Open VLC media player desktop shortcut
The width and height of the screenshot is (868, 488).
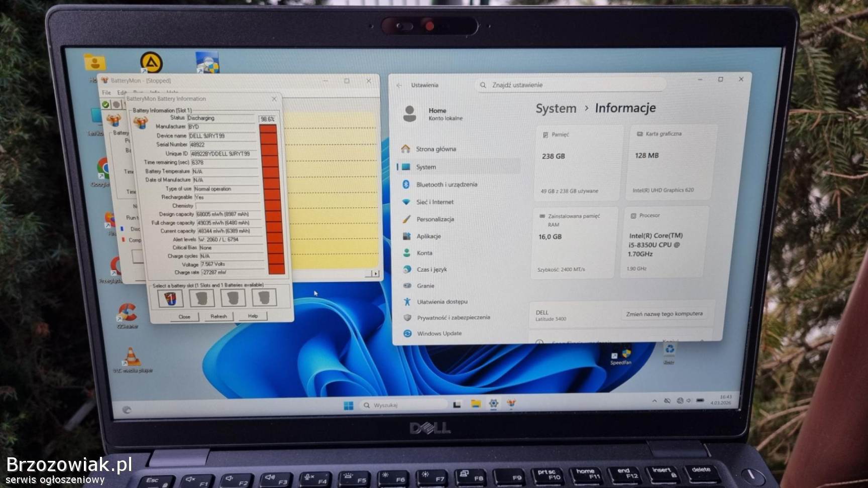click(132, 357)
